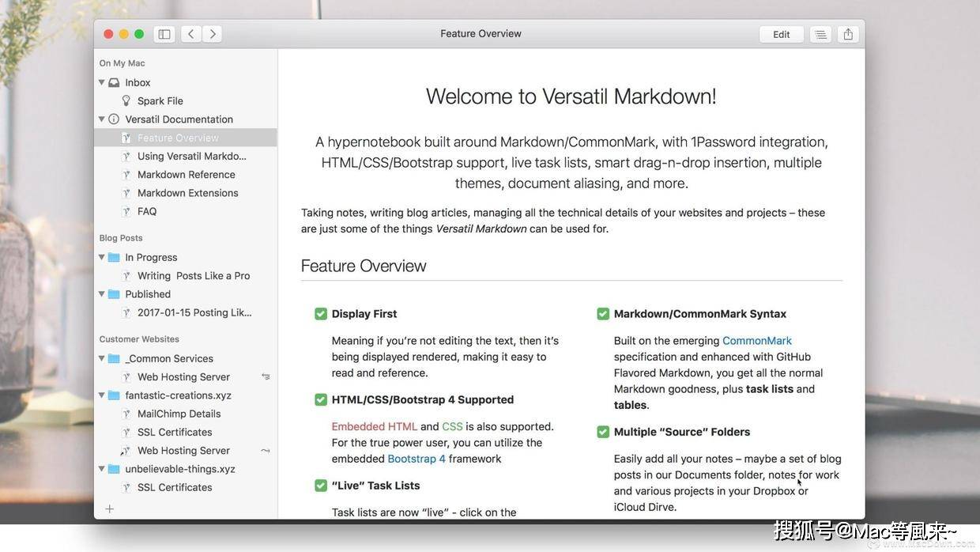Screen dimensions: 980x552
Task: Collapse the unbelievable-things.xyz folder
Action: [101, 469]
